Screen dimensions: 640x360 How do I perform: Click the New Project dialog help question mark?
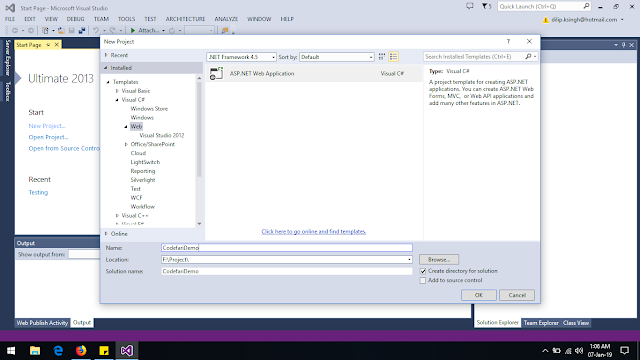click(508, 42)
